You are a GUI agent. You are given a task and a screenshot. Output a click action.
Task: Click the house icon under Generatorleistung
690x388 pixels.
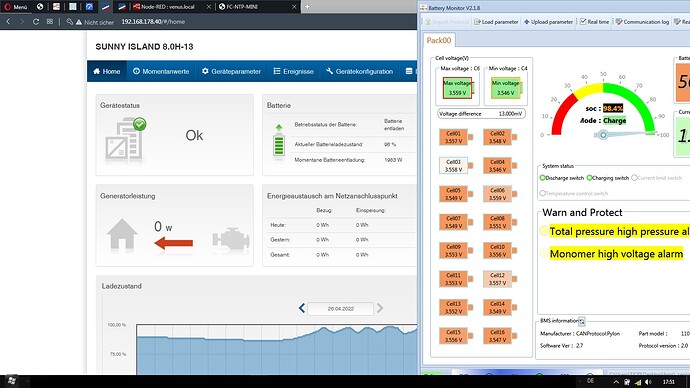point(122,234)
